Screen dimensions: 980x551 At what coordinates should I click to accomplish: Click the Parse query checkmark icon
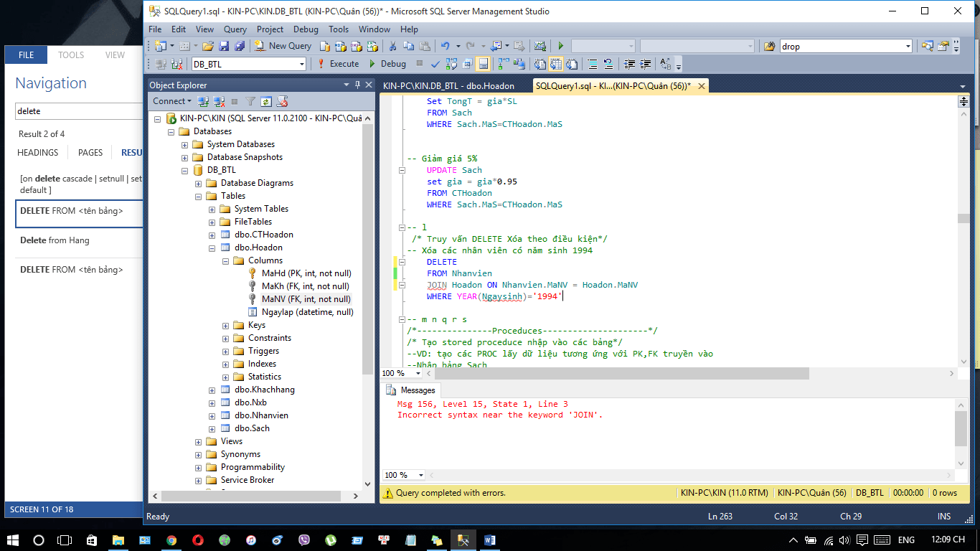[x=435, y=64]
